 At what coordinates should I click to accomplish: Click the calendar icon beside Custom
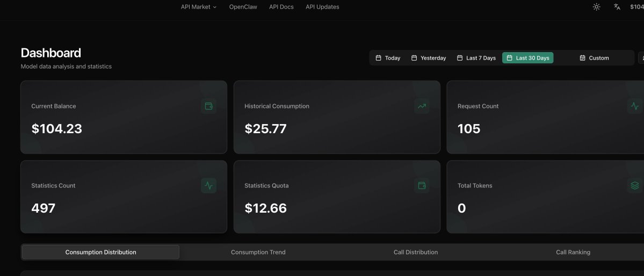click(x=582, y=58)
